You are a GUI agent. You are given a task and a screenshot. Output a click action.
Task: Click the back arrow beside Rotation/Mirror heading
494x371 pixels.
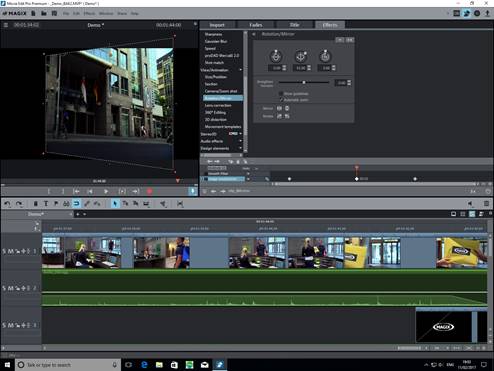click(254, 34)
